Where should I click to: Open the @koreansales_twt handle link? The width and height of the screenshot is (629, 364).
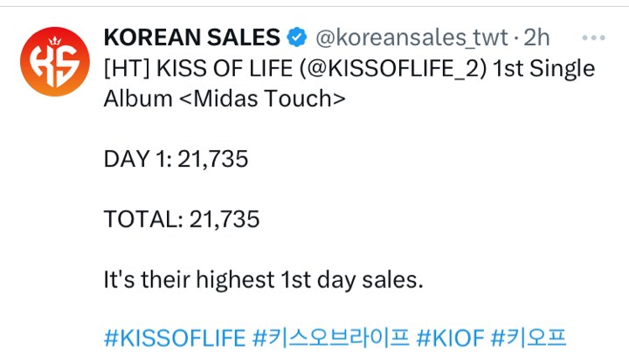coord(412,38)
